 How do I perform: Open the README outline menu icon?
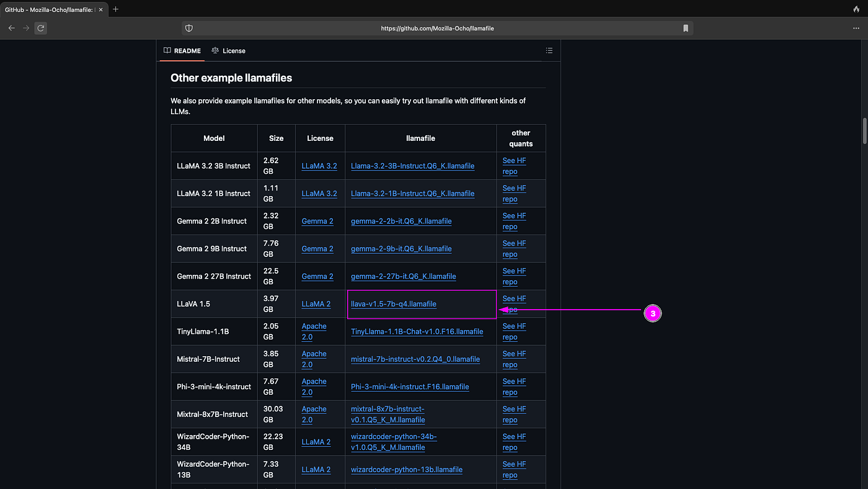tap(549, 50)
